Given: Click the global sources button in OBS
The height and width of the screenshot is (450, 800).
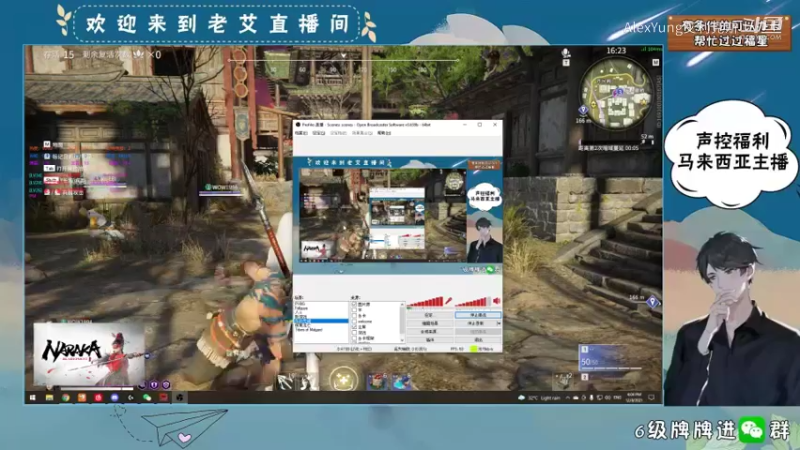Looking at the screenshot, I should pyautogui.click(x=429, y=332).
